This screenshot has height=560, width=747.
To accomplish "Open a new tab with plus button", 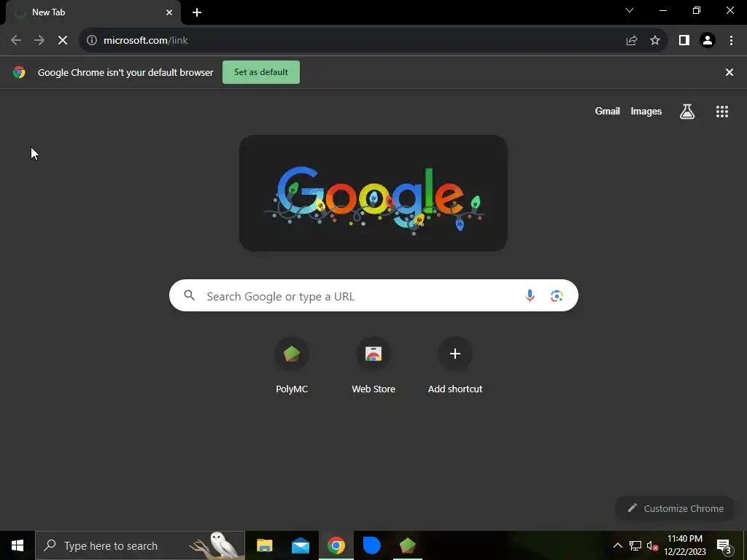I will click(x=197, y=12).
